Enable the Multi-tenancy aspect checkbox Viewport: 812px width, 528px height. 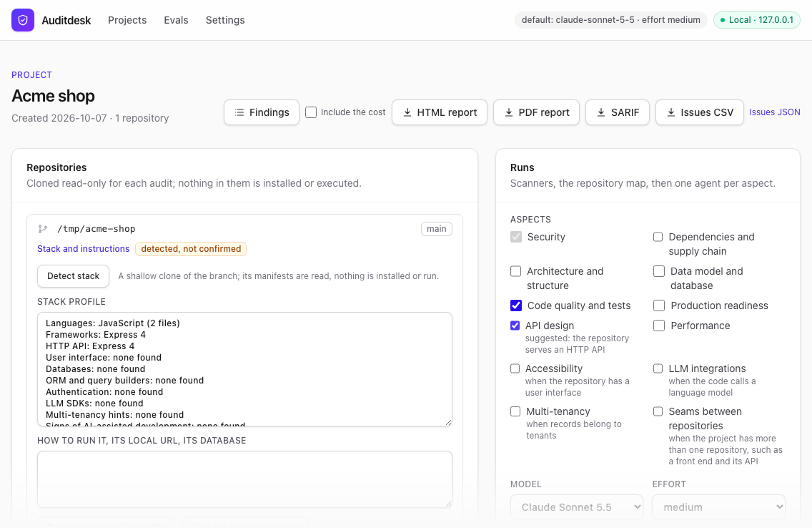pos(515,411)
